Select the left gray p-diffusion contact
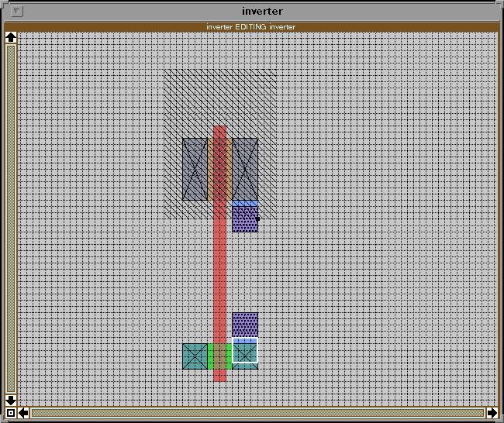This screenshot has height=423, width=504. pos(195,169)
